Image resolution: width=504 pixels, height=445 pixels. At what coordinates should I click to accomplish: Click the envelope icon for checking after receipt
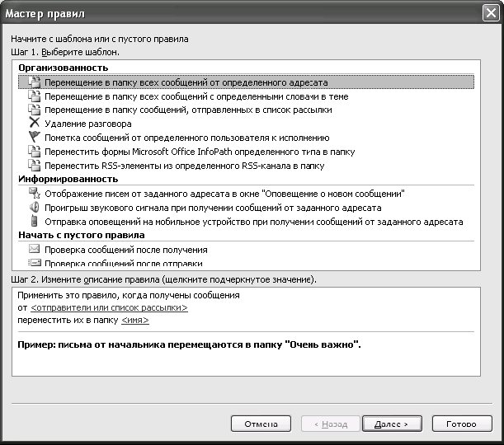(34, 249)
